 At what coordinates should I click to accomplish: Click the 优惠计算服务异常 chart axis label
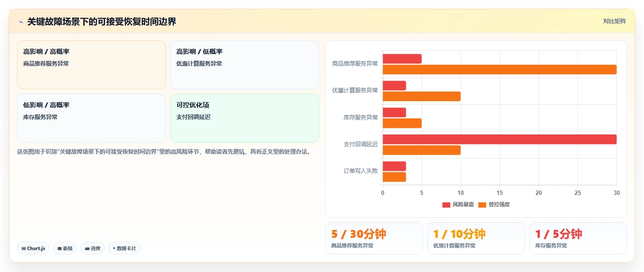pos(355,91)
